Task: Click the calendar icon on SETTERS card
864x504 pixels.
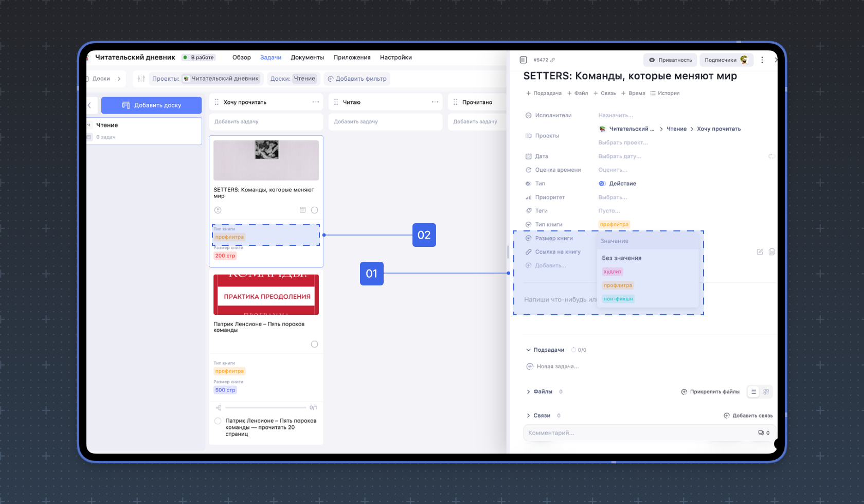Action: [x=302, y=210]
